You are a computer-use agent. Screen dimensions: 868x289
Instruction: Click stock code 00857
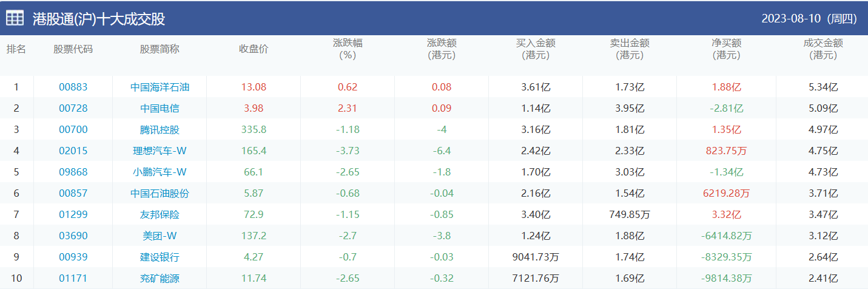point(73,193)
